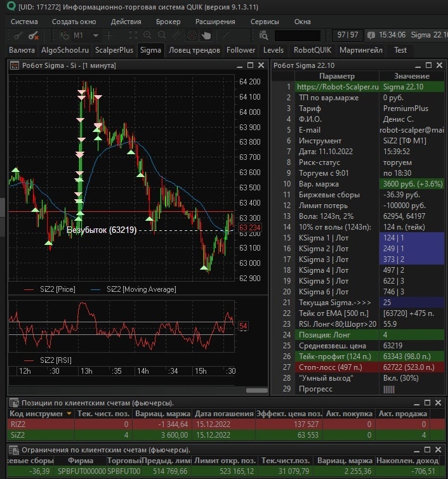Click the RSI value marker 54

pos(243,326)
